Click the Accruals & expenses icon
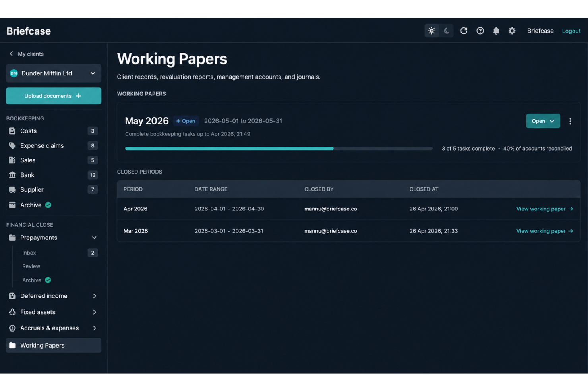588x392 pixels. point(12,328)
